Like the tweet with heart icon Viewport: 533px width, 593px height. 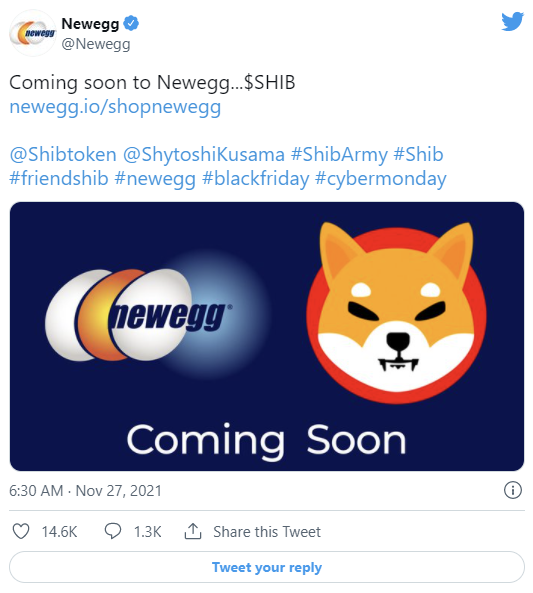click(x=21, y=531)
